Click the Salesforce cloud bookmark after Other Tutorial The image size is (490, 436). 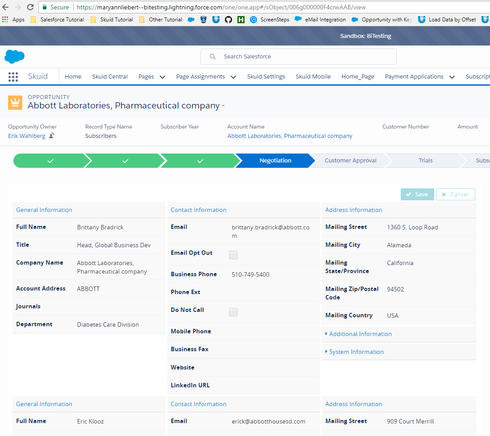pos(191,20)
